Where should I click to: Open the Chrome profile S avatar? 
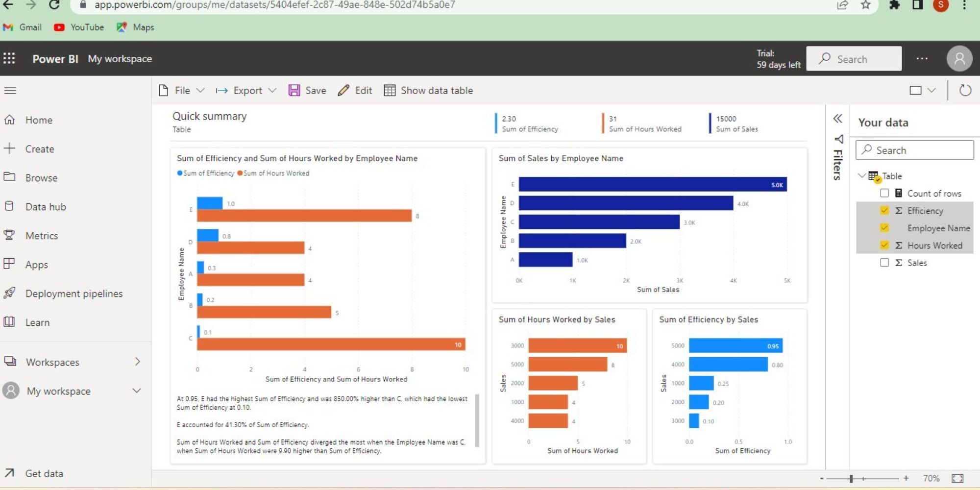[x=940, y=5]
